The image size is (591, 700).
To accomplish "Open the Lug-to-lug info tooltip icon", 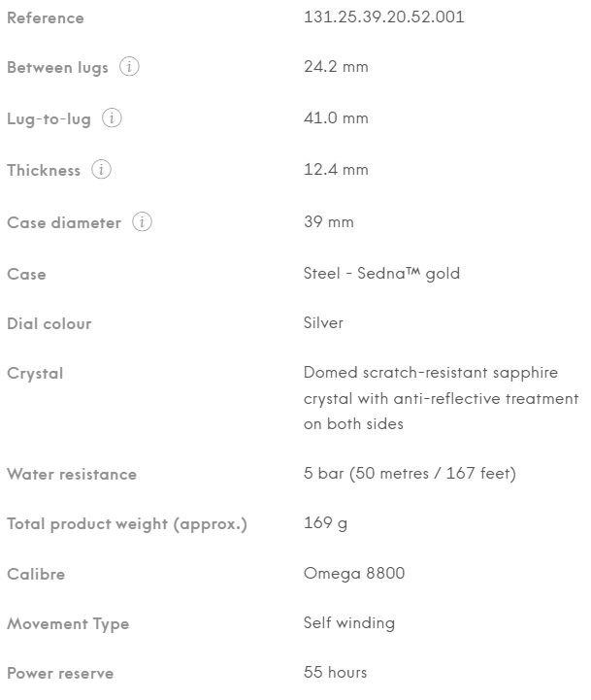I will 112,119.
